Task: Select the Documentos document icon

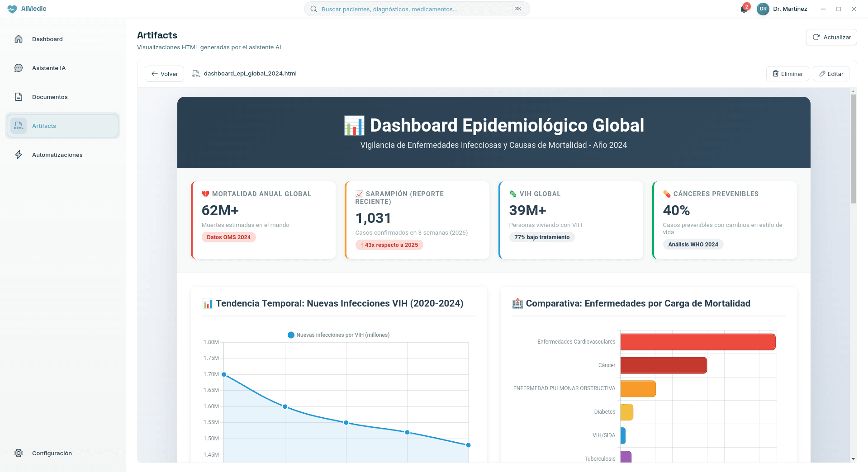Action: tap(18, 97)
